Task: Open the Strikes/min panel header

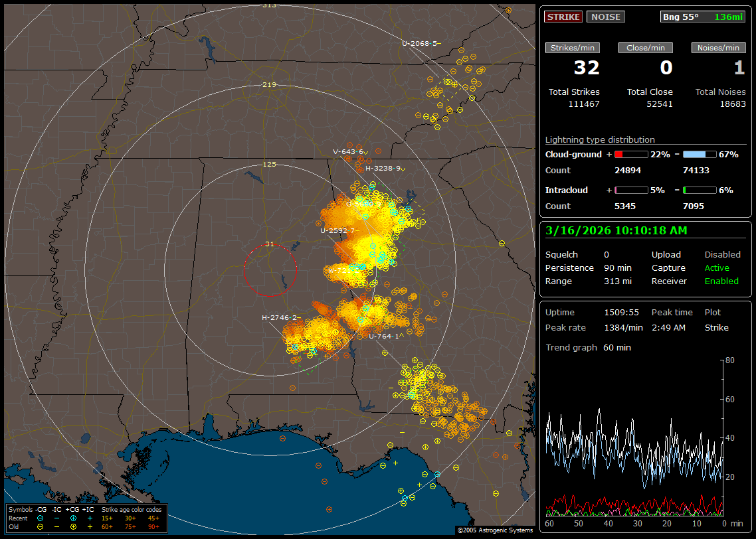Action: point(573,48)
